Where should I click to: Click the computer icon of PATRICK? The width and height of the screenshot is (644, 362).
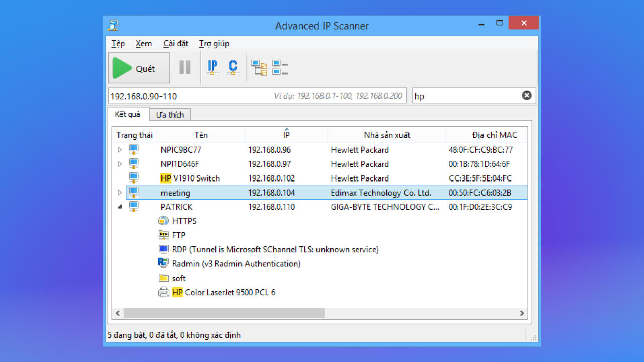pyautogui.click(x=134, y=206)
